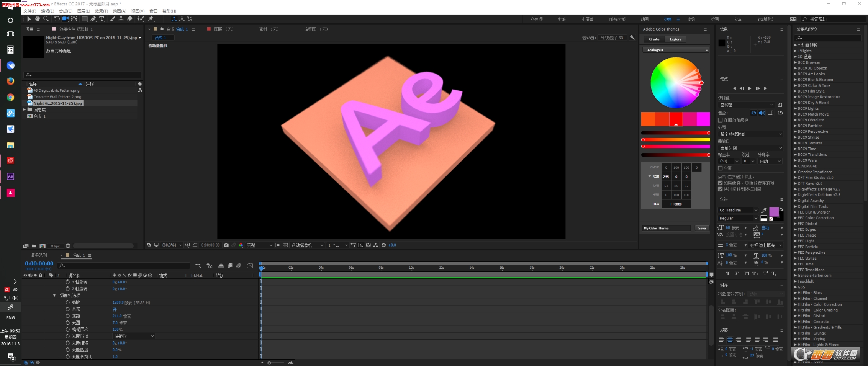Check the cache before playback checkbox

720,120
